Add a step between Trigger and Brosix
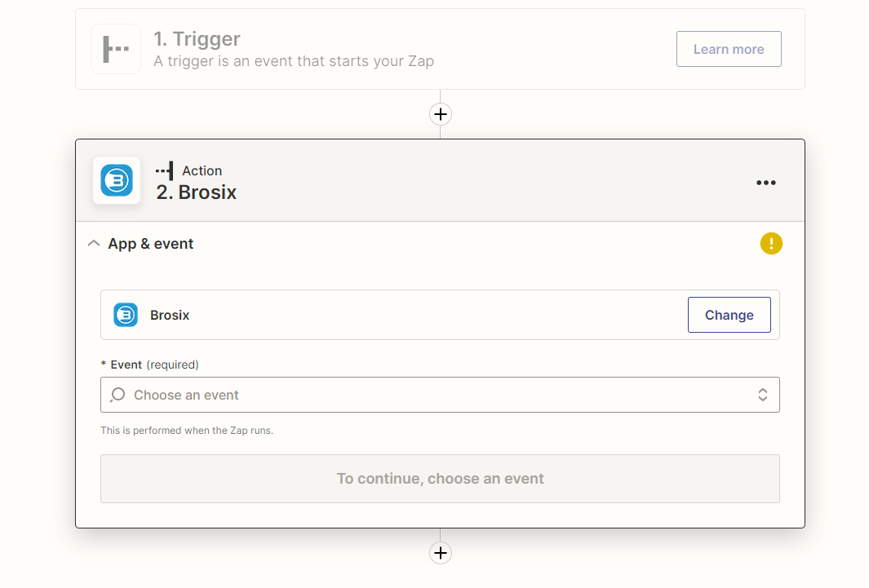This screenshot has height=588, width=869. tap(441, 114)
